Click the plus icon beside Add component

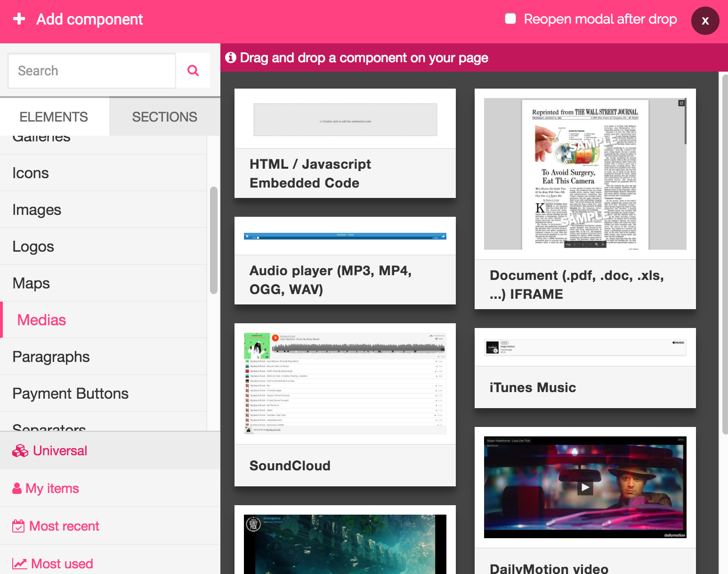point(19,19)
